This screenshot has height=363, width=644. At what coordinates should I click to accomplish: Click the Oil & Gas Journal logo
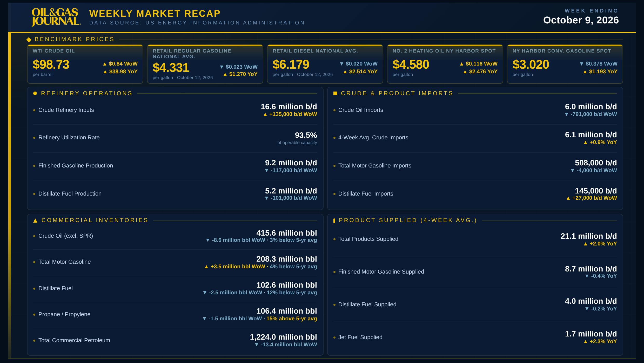click(56, 17)
